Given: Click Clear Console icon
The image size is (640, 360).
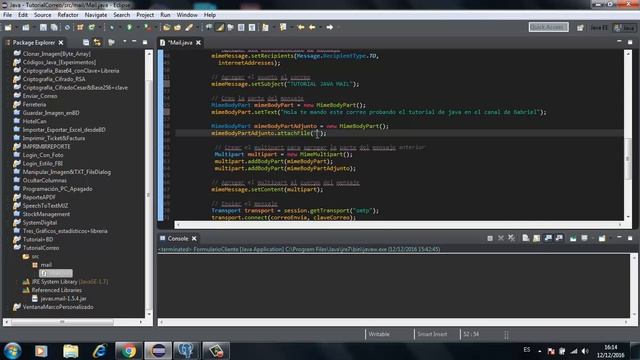Looking at the screenshot, I should coord(526,238).
